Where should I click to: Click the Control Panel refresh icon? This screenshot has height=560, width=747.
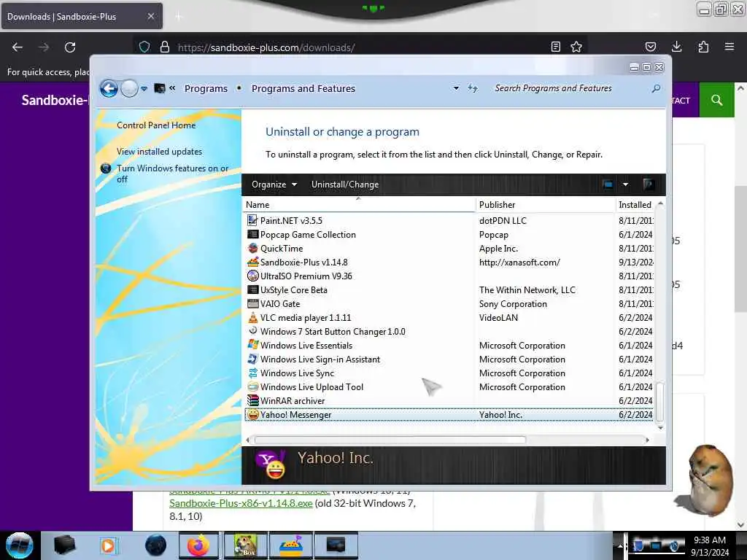pos(472,88)
